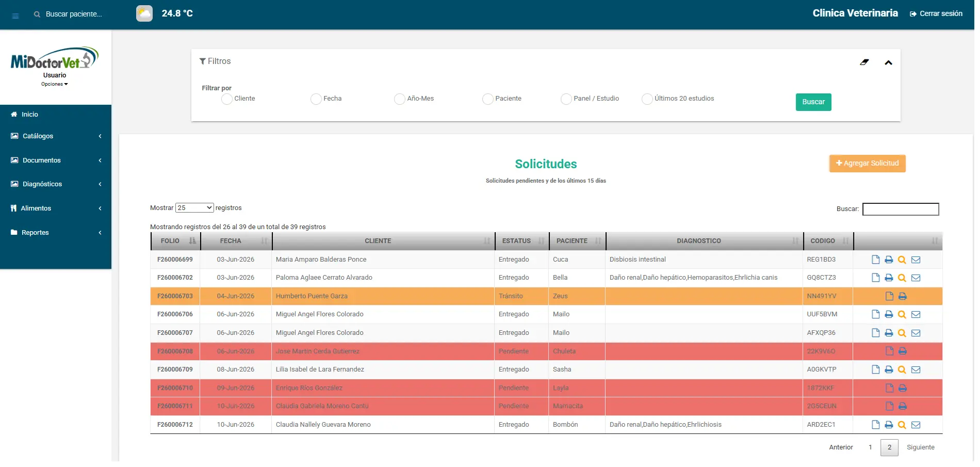Open document icon for Mamacita row

[x=889, y=406]
